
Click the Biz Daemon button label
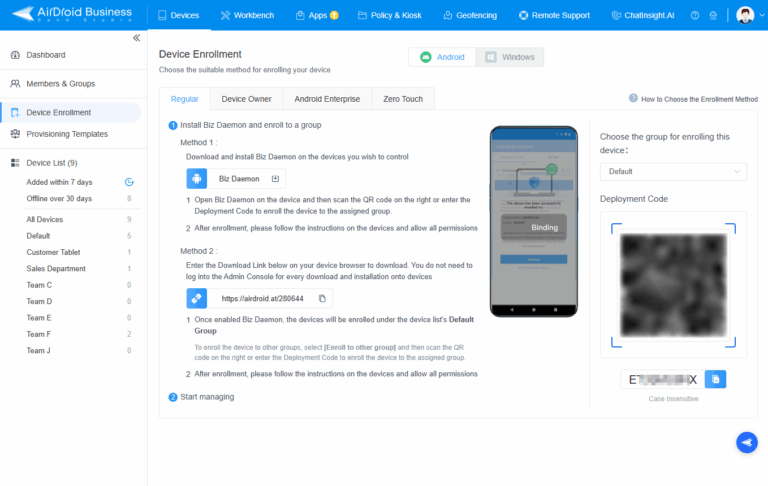[239, 179]
